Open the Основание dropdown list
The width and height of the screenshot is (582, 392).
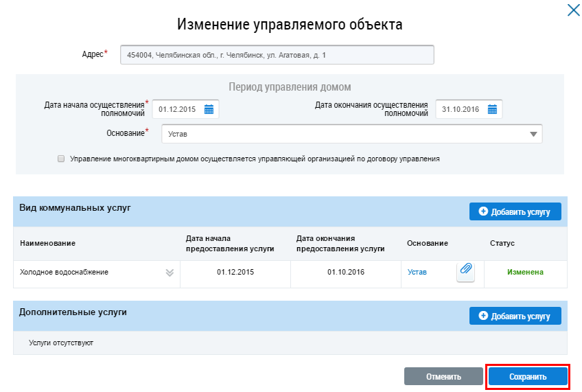533,134
